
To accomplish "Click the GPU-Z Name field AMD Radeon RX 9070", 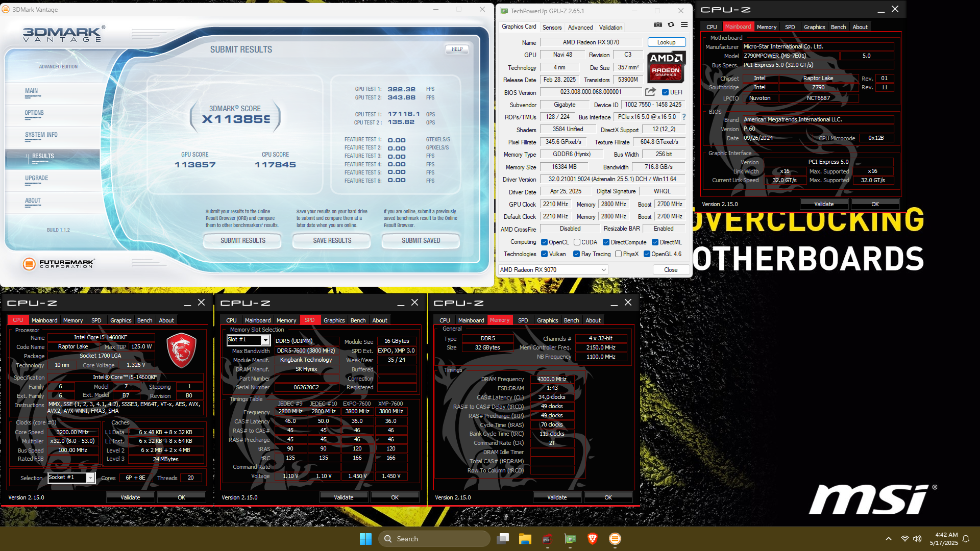I will pos(591,42).
